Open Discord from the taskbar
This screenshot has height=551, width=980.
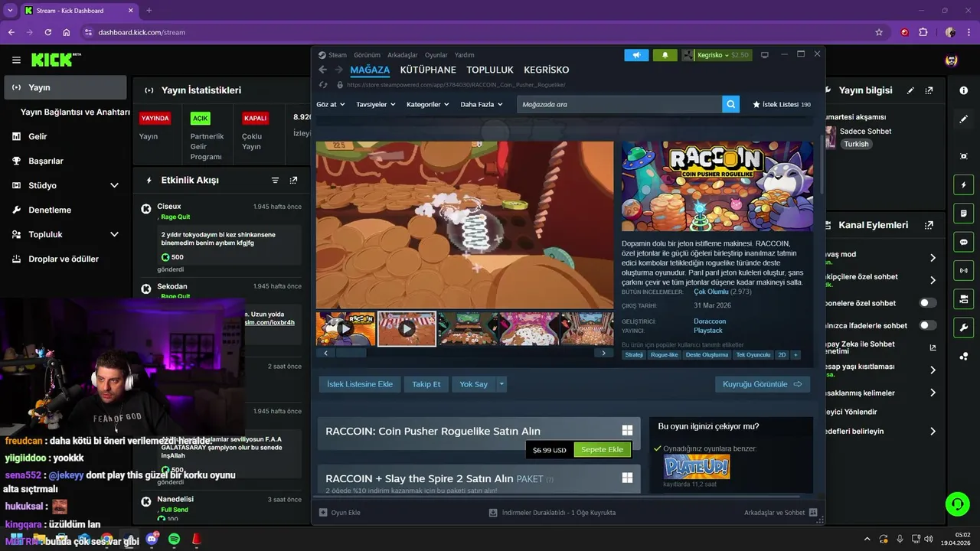click(x=152, y=540)
